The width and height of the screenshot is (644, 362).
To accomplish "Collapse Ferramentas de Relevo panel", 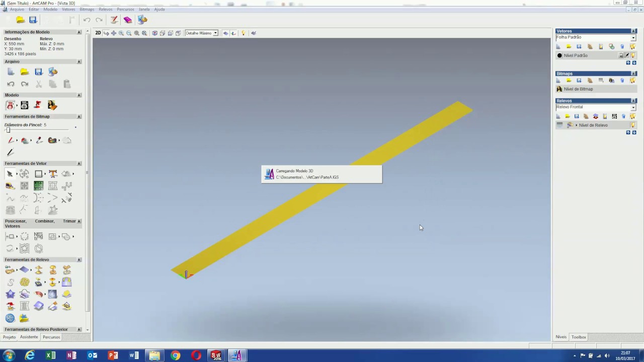I will point(79,259).
